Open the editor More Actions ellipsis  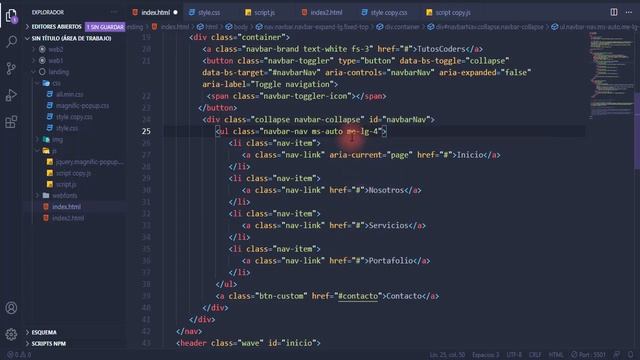coord(629,12)
